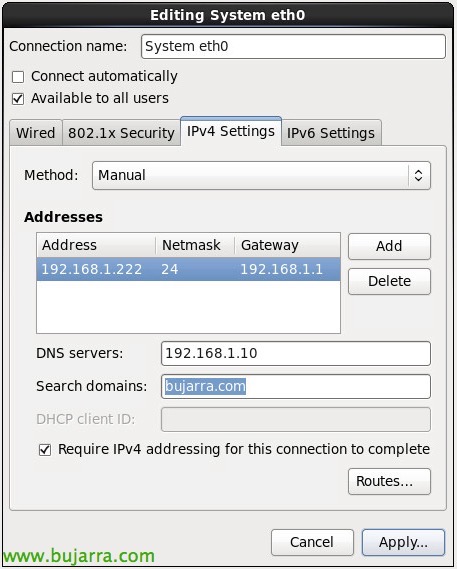The height and width of the screenshot is (569, 457).
Task: Switch to the Wired tab
Action: (36, 133)
